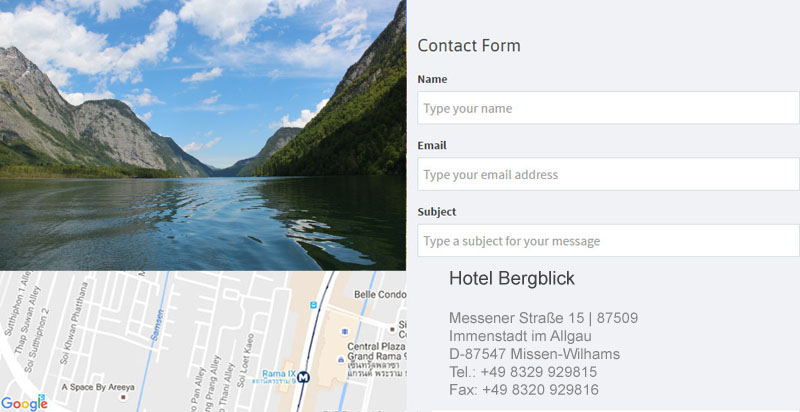Image resolution: width=800 pixels, height=412 pixels.
Task: Click the Rama IX metro station icon
Action: point(304,377)
